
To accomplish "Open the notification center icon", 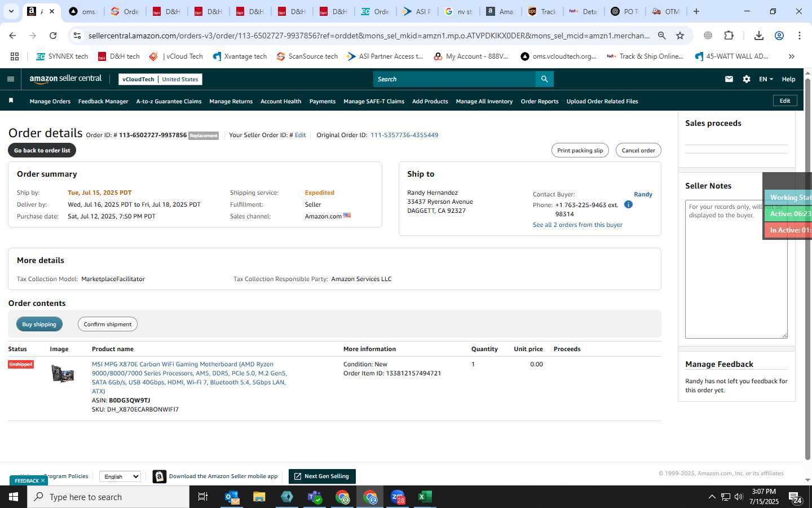I will (795, 497).
